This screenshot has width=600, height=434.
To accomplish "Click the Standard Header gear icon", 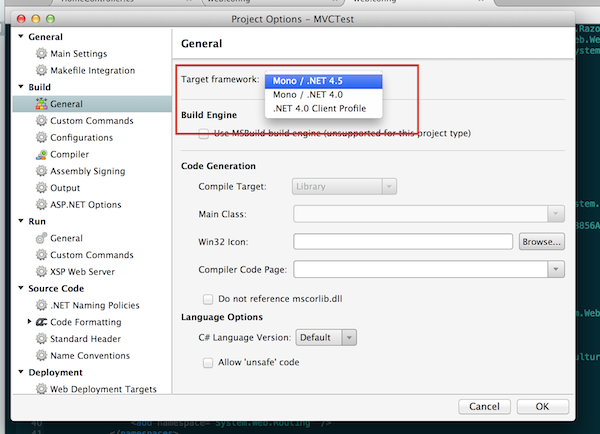I will (x=41, y=339).
